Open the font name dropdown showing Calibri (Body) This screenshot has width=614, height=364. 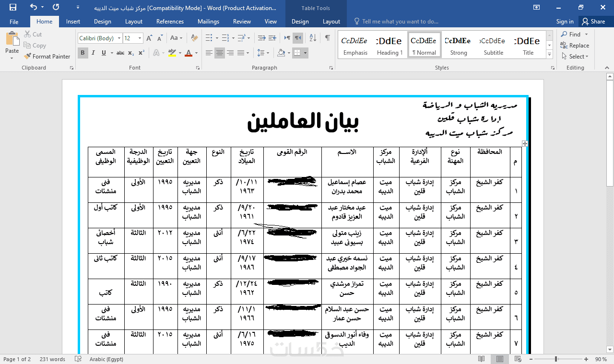point(118,38)
